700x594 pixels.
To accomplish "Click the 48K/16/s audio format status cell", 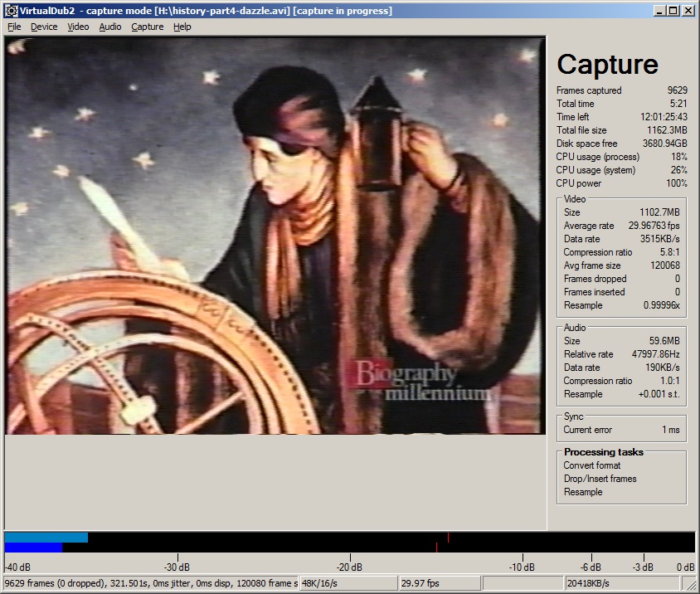I will (348, 583).
